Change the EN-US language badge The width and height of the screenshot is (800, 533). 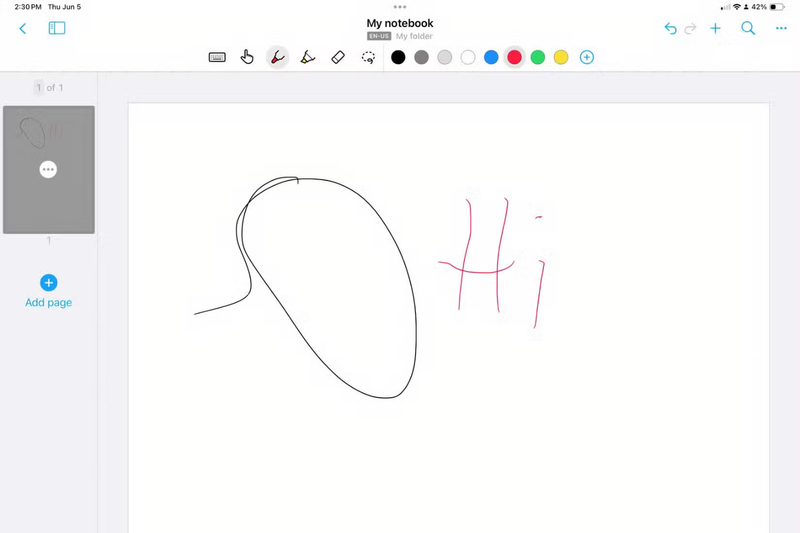tap(379, 36)
